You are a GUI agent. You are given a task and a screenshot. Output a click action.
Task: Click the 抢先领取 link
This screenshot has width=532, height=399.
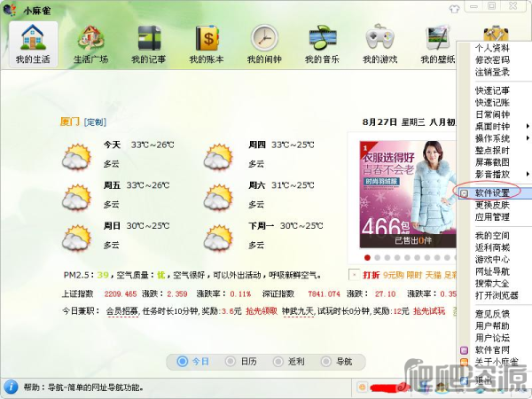[262, 311]
